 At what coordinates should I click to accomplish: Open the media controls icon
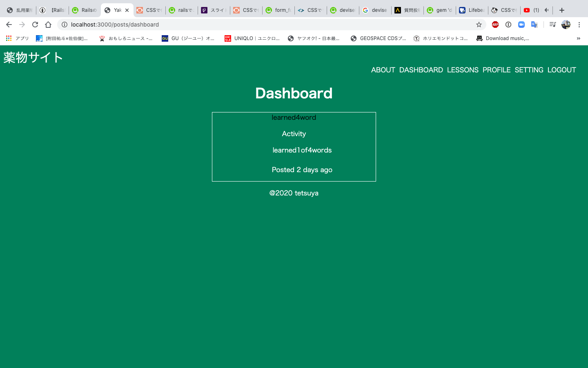tap(552, 25)
